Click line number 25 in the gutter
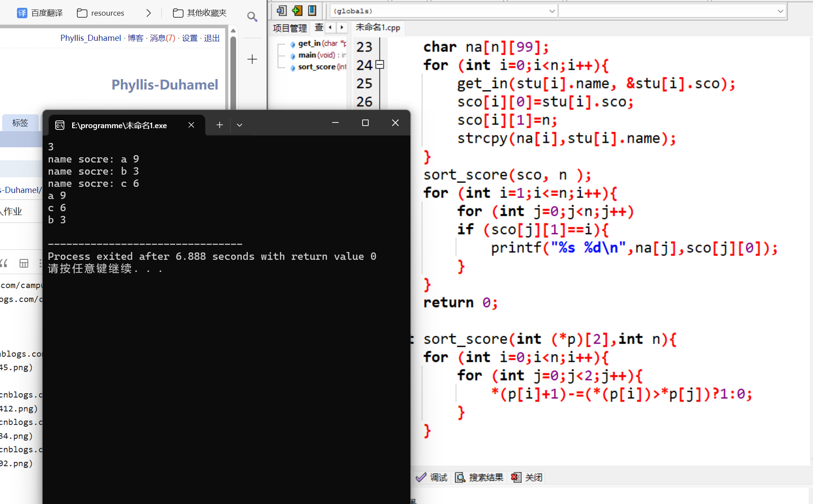 pos(364,83)
